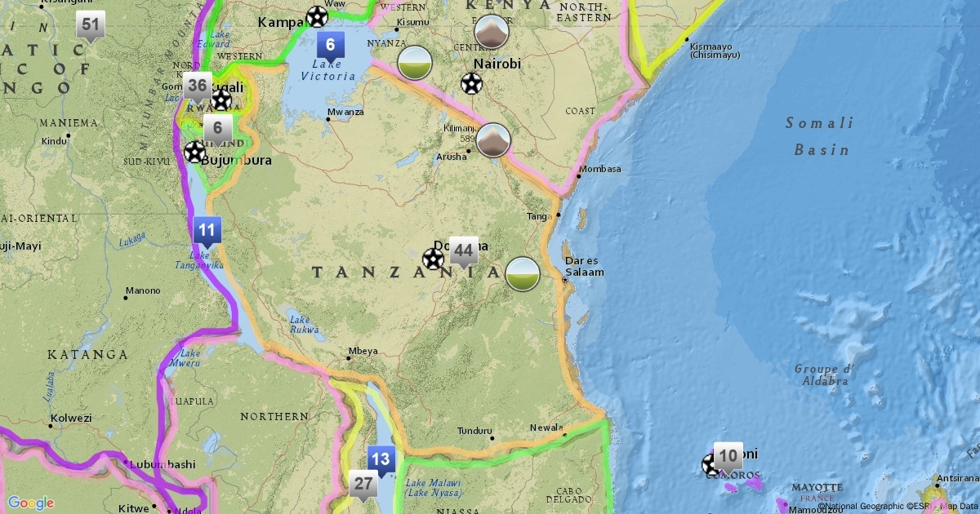
Task: Open blue marker 13 on Lake Malawi
Action: click(x=381, y=459)
